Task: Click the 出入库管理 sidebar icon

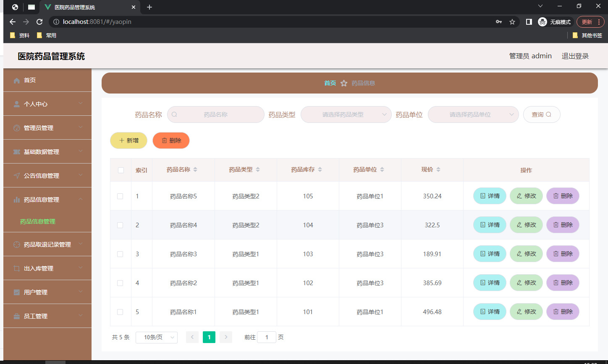Action: coord(17,268)
